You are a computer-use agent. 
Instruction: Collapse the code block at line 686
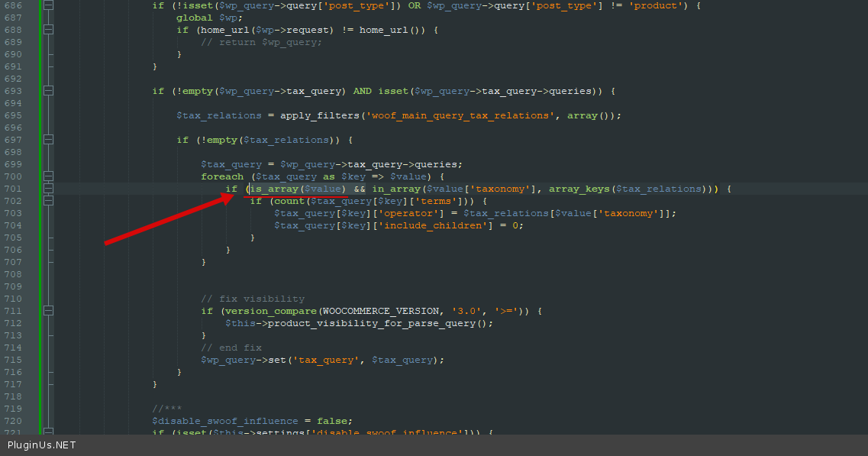click(49, 5)
